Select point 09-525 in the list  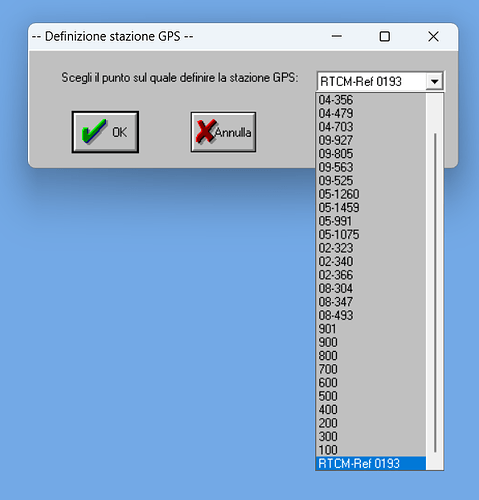click(x=371, y=181)
